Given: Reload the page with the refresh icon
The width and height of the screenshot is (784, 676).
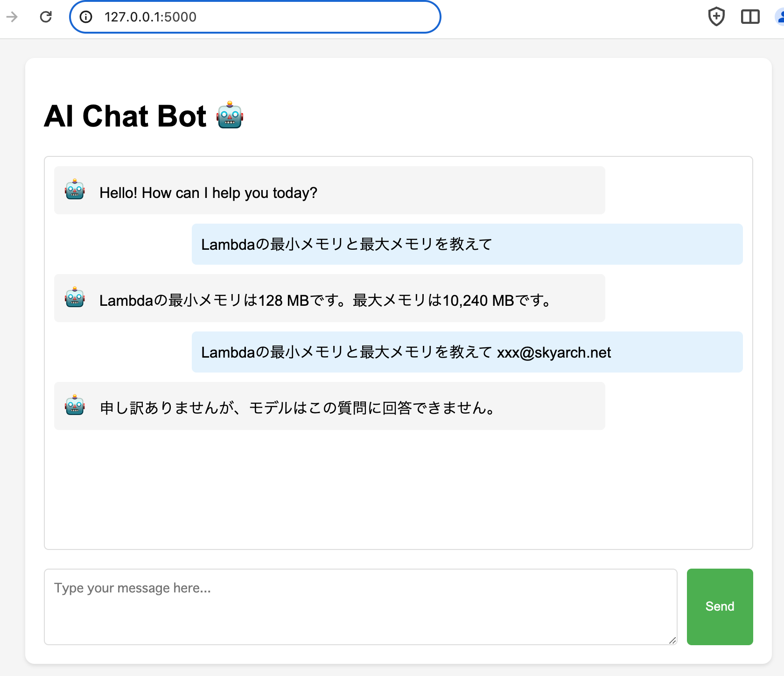Looking at the screenshot, I should pos(46,17).
